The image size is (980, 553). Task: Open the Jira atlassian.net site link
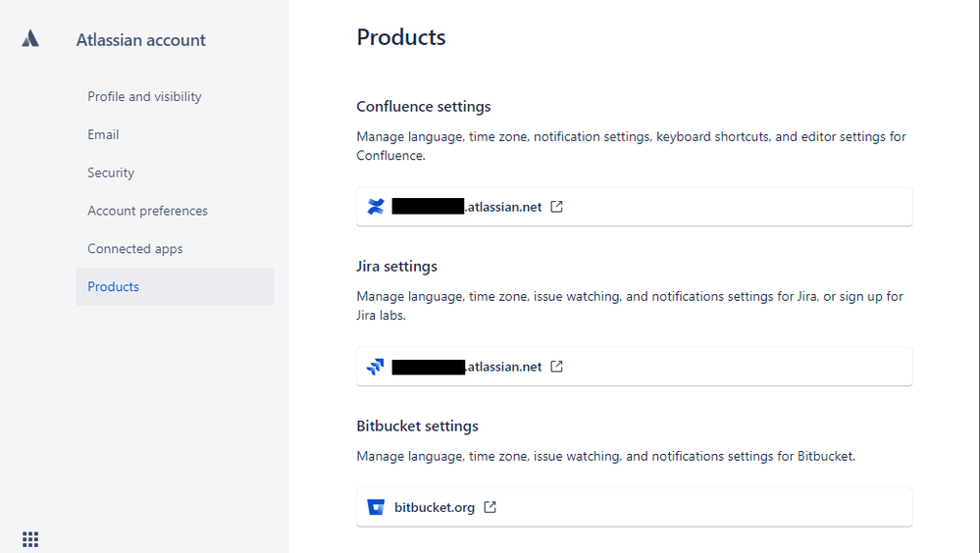(467, 367)
